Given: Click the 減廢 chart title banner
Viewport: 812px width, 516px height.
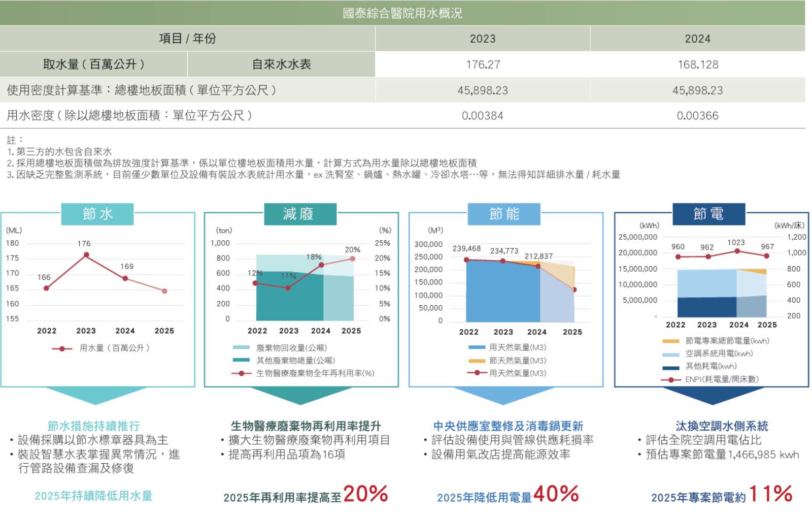Looking at the screenshot, I should click(x=300, y=214).
